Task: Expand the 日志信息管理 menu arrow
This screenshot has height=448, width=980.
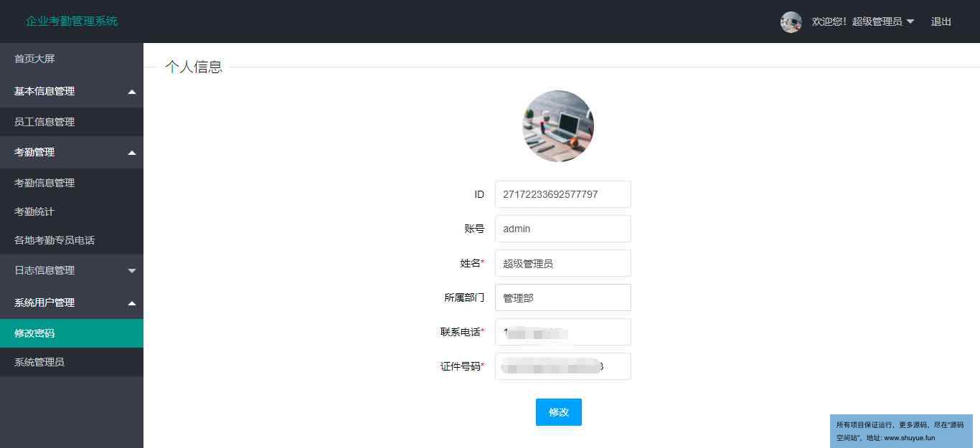Action: (131, 271)
